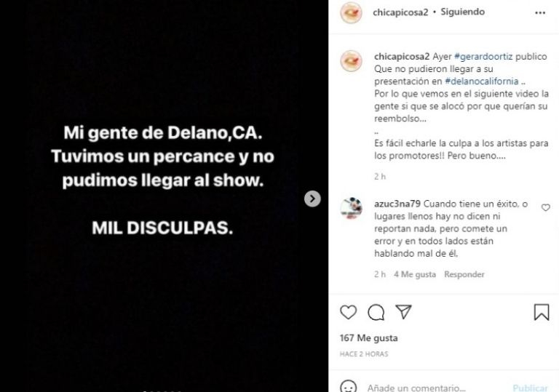Screen dimensions: 559x392
Task: Go to next slide with arrow
Action: pyautogui.click(x=312, y=199)
